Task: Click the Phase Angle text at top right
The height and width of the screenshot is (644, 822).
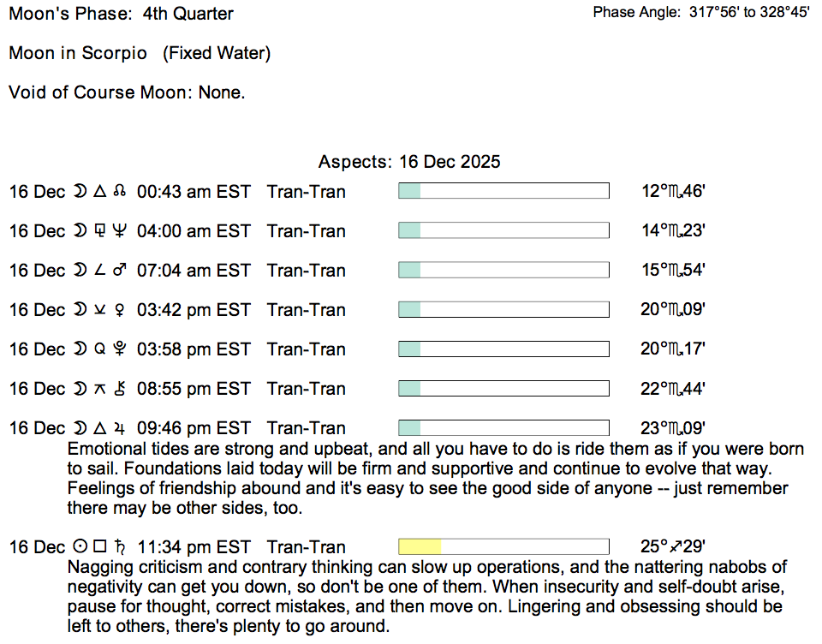Action: (x=700, y=14)
